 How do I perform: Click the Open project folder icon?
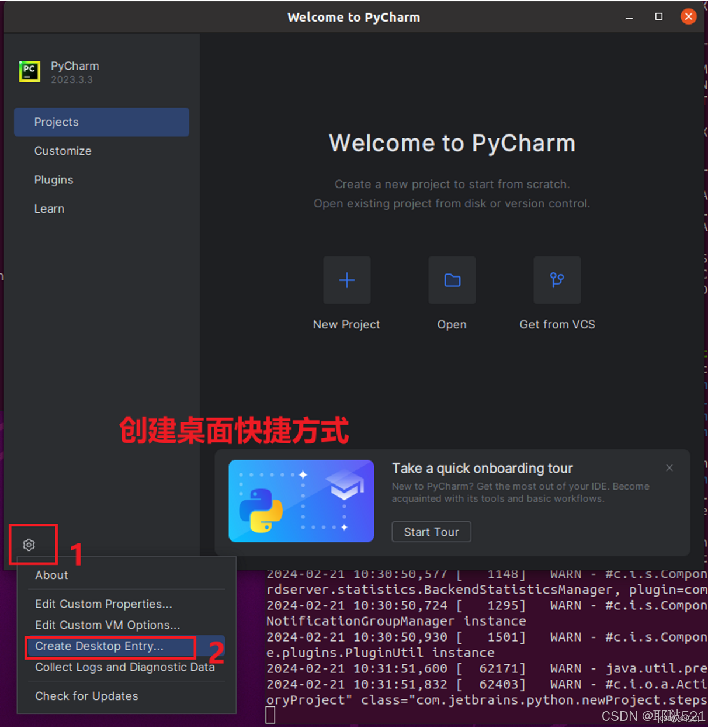[452, 280]
